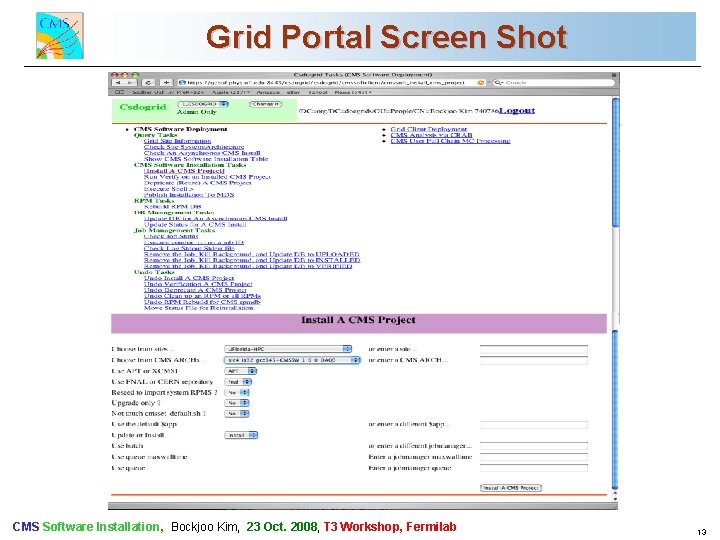720x540 pixels.
Task: Click the 'enter a different $app' field
Action: [x=534, y=425]
